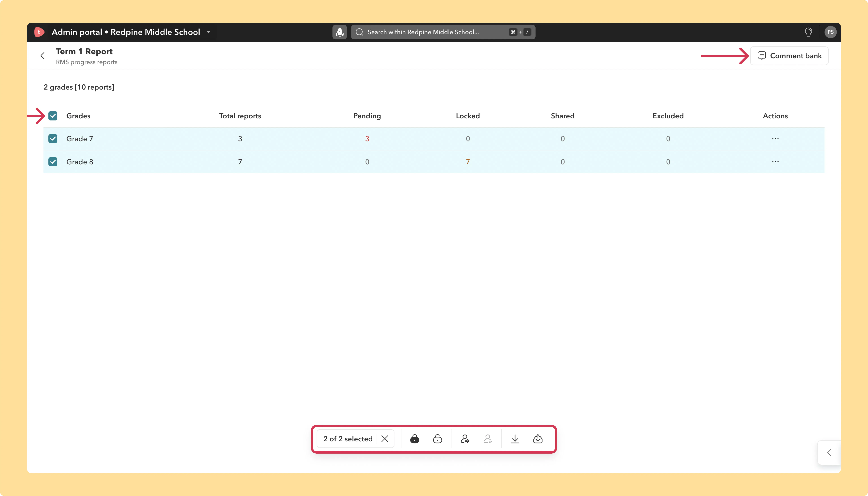The width and height of the screenshot is (868, 496).
Task: Click the red pending count 3 for Grade 7
Action: click(x=367, y=139)
